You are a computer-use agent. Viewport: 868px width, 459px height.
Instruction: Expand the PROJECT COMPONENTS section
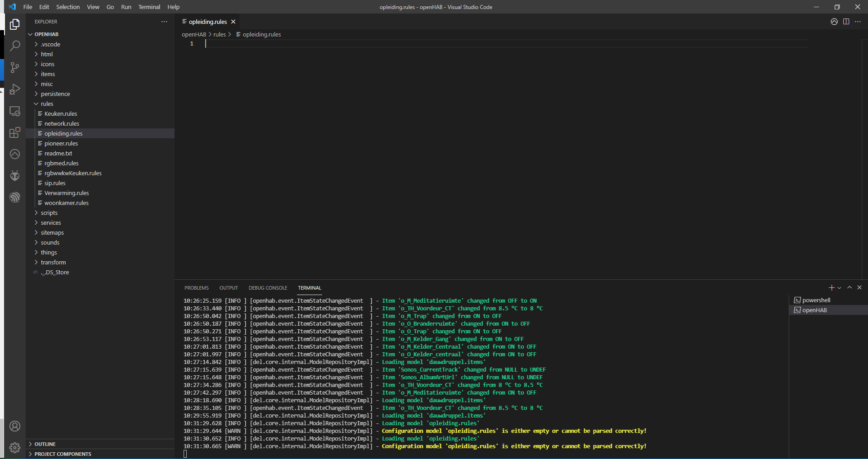point(100,454)
